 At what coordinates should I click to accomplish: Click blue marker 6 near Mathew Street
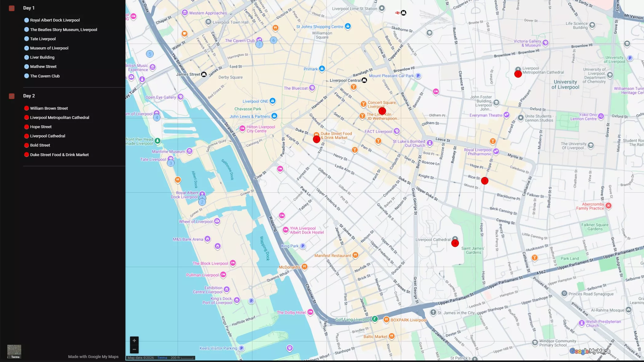coord(274,40)
